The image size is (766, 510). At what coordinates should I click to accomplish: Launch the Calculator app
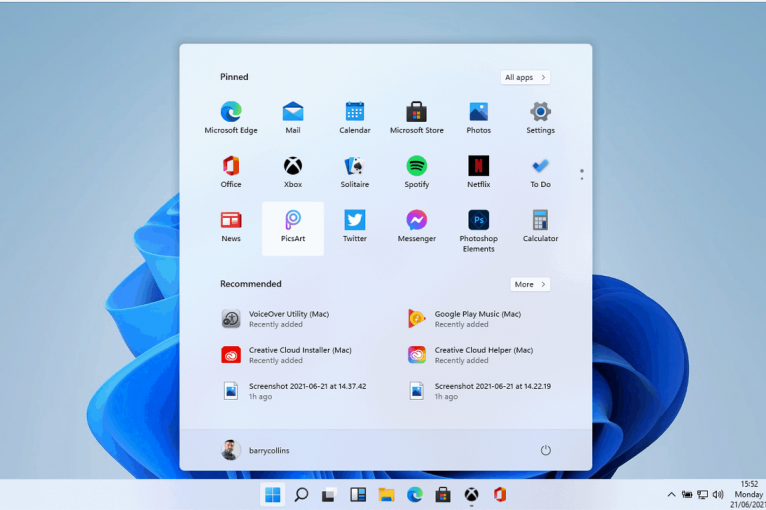(540, 226)
